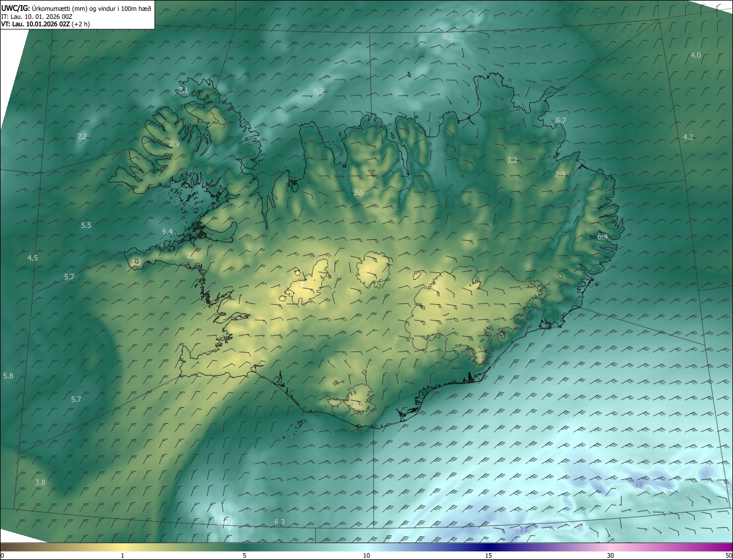Click the 5.5 value label
This screenshot has width=733, height=560.
(x=86, y=225)
